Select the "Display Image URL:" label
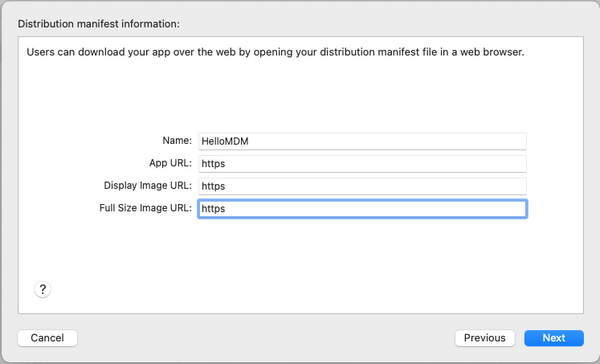 148,186
